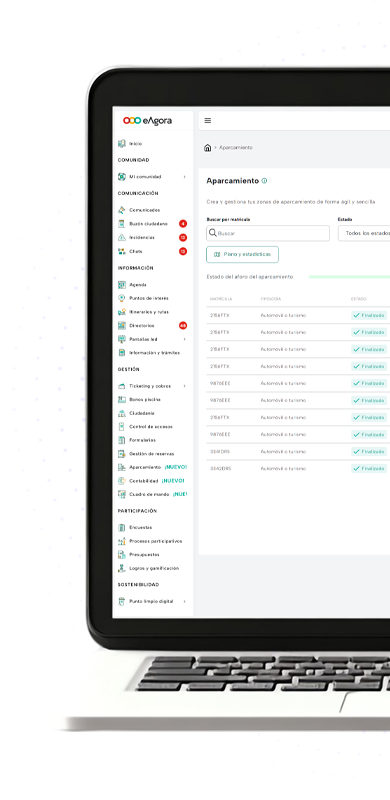Open Cuadro de mando menu item
Image resolution: width=390 pixels, height=800 pixels.
tap(152, 494)
